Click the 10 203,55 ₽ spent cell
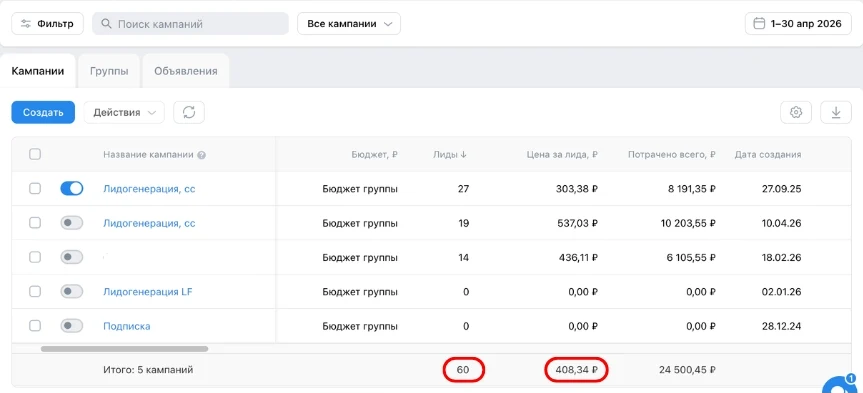The image size is (863, 393). point(687,223)
